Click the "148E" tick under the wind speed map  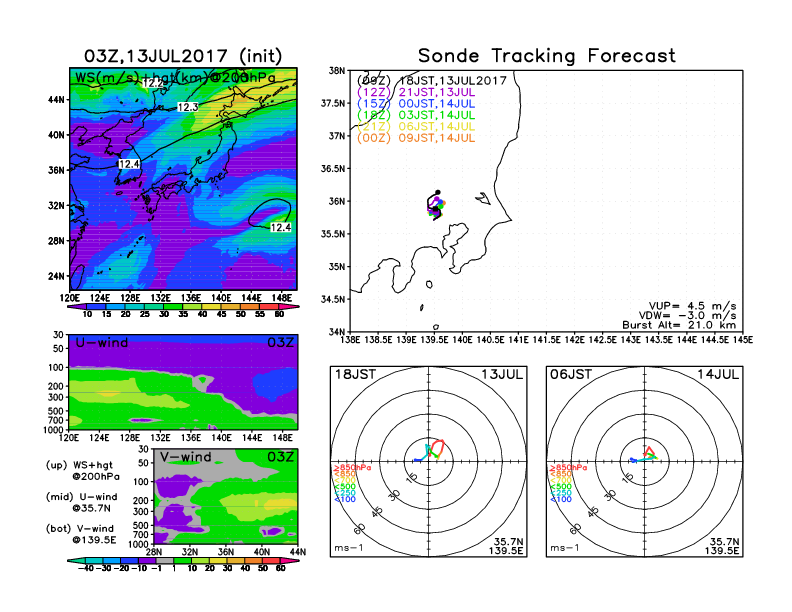click(282, 298)
